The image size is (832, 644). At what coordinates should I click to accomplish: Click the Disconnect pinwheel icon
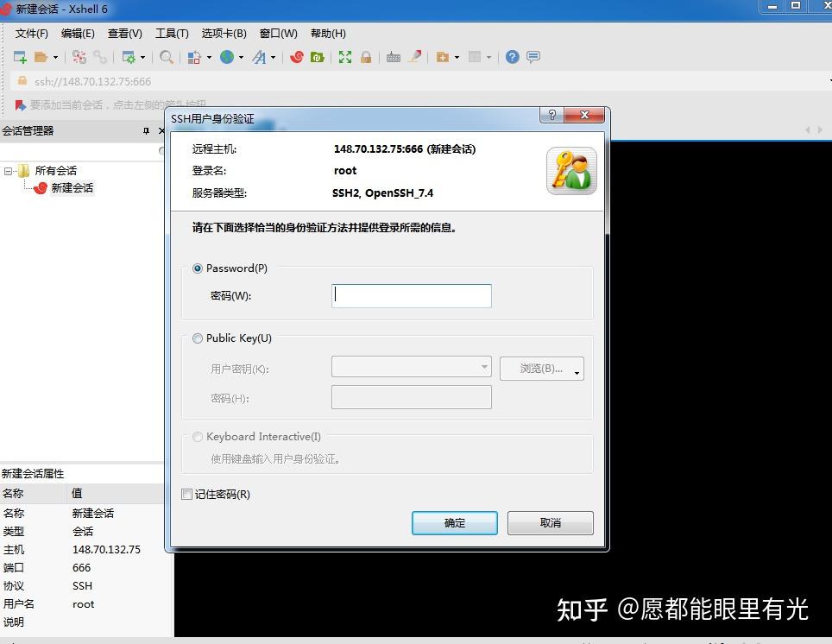79,57
